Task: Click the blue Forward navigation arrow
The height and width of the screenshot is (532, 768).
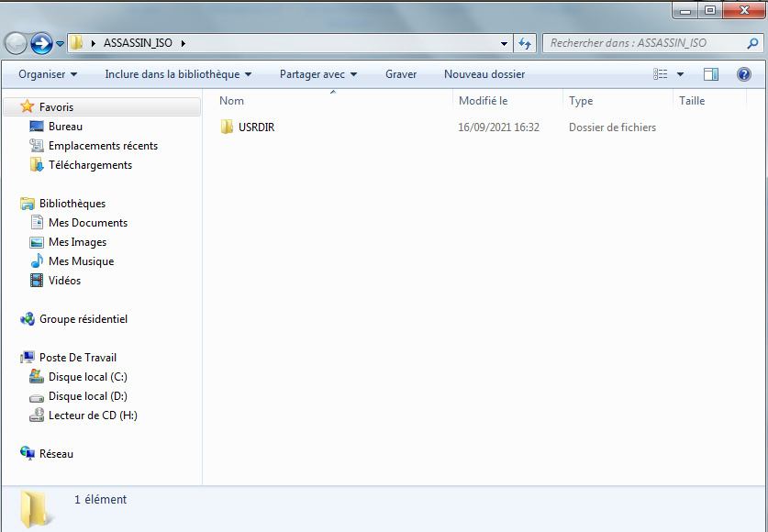Action: (x=41, y=43)
